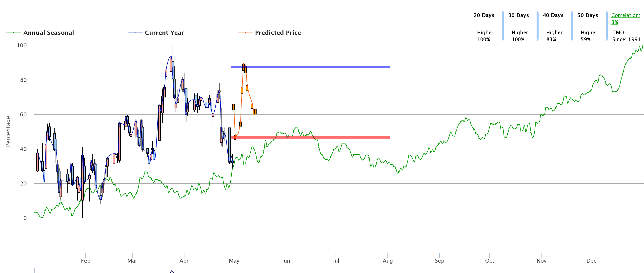Click the 80 y-axis label
The image size is (644, 273).
[23, 80]
